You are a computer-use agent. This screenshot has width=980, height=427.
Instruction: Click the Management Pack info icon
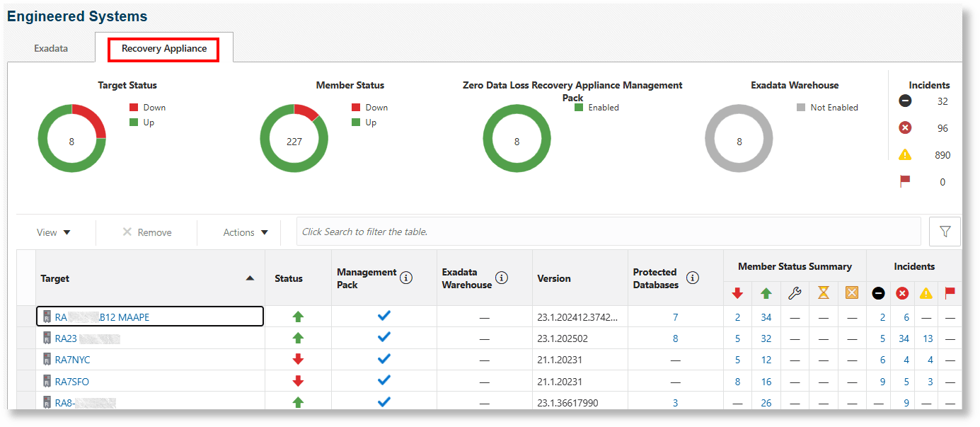(406, 278)
